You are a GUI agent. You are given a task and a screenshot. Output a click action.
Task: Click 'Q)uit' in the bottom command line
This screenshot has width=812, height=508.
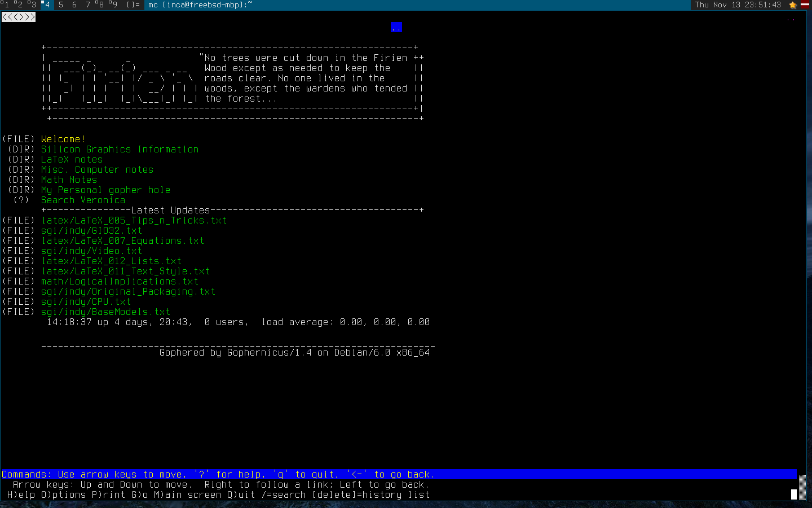point(241,494)
